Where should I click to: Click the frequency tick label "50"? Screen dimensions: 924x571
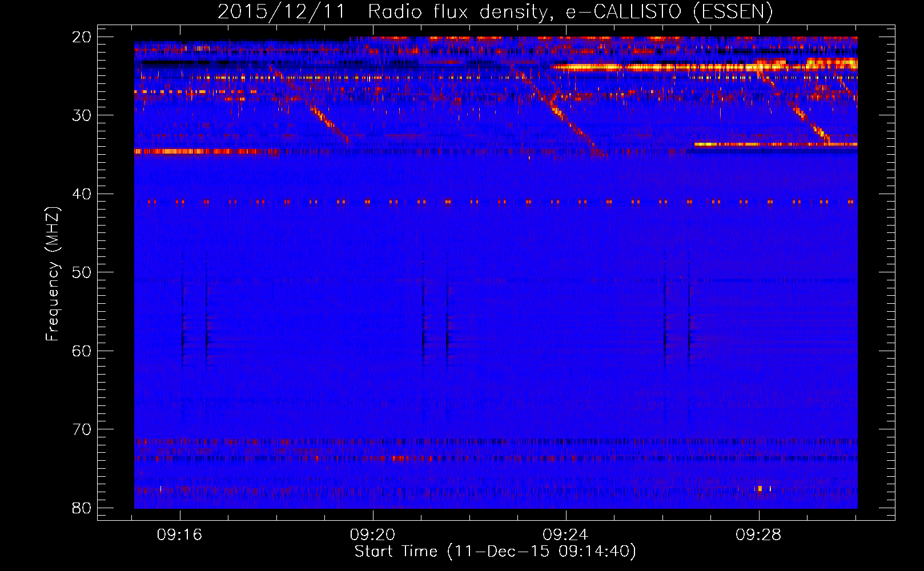(82, 272)
